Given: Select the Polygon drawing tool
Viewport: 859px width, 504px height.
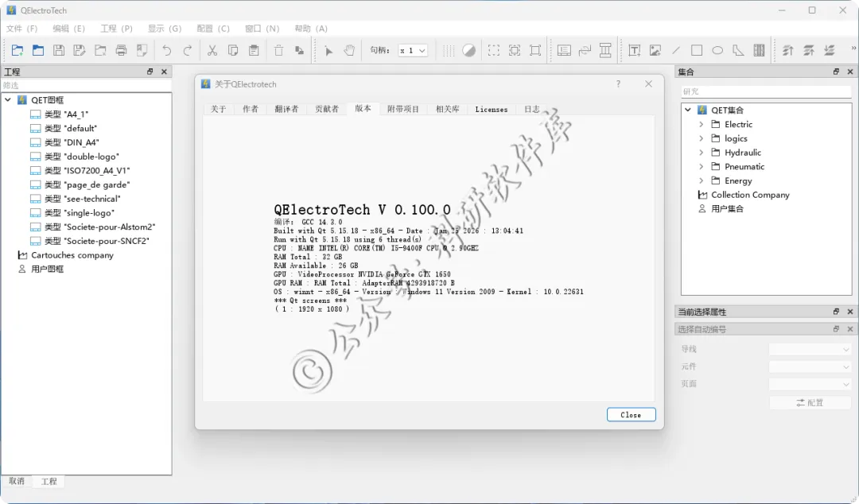Looking at the screenshot, I should pos(738,50).
